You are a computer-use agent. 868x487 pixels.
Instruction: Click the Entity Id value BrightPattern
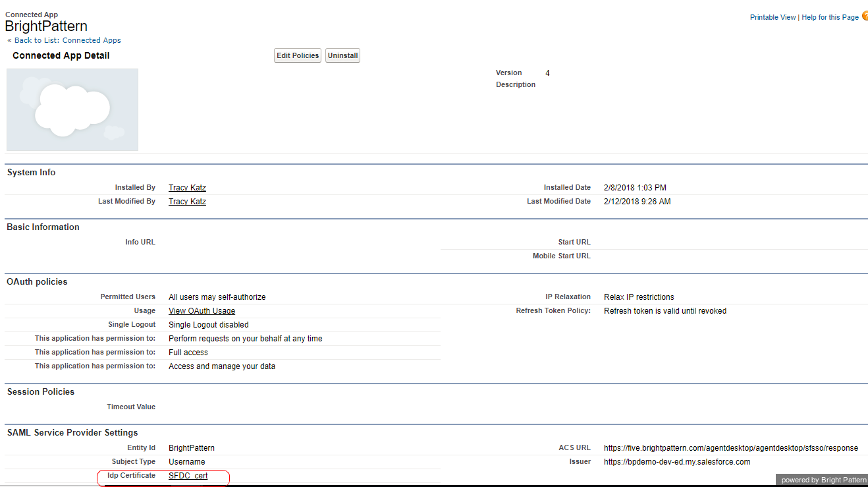click(x=192, y=448)
